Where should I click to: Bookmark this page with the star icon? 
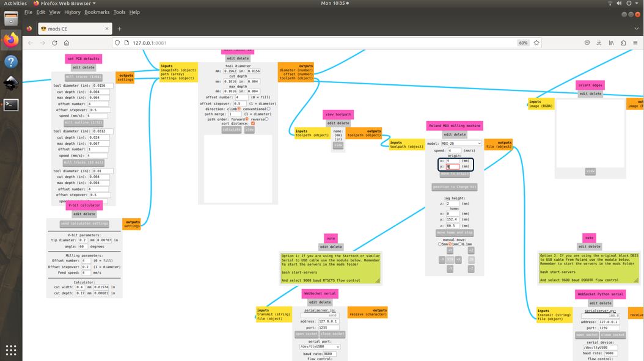coord(536,43)
